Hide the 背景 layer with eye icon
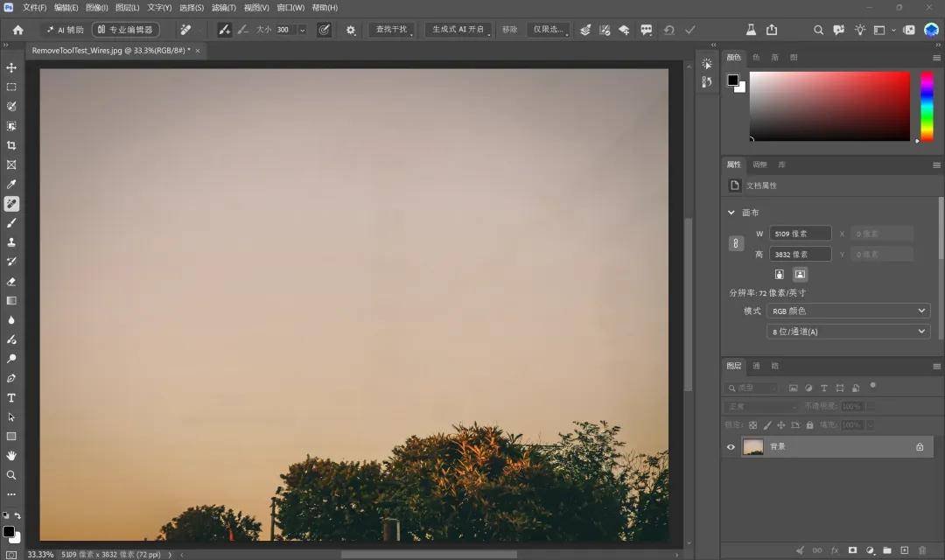The image size is (945, 560). tap(731, 446)
